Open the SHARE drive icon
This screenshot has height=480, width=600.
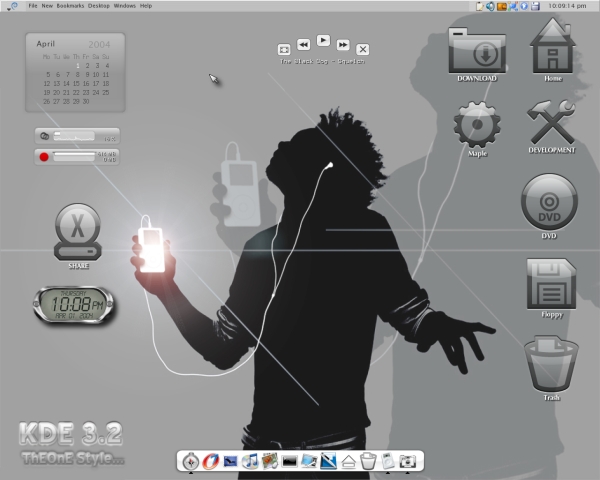(x=78, y=232)
